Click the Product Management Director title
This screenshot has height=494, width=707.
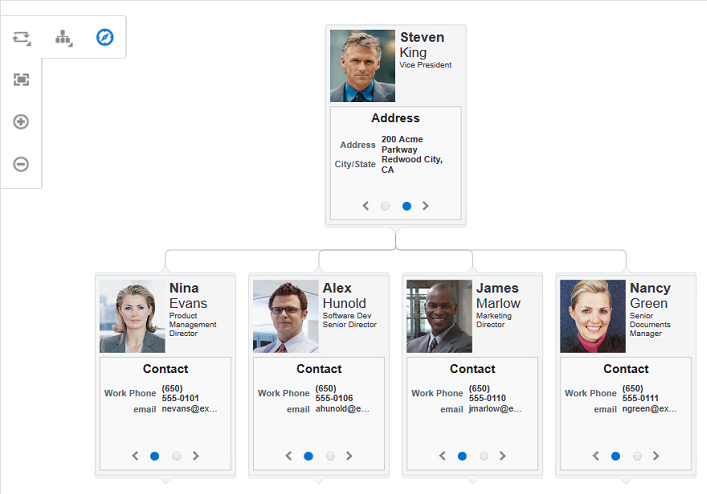coord(193,325)
